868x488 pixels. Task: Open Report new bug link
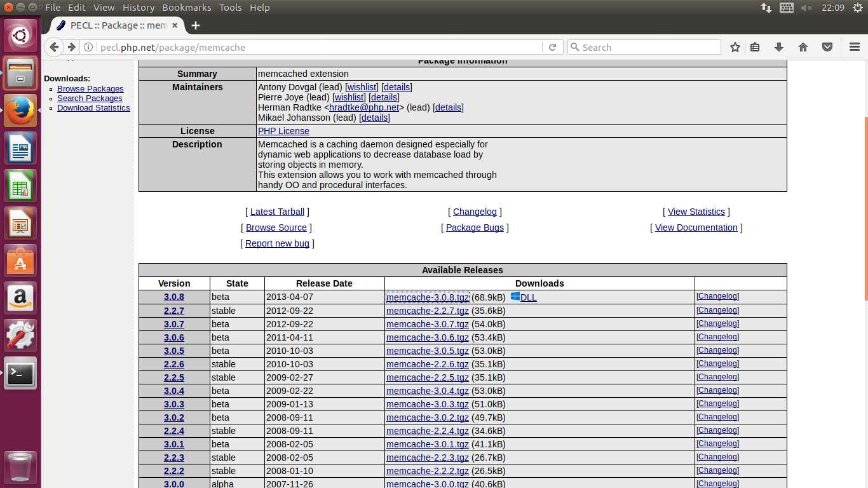coord(277,243)
